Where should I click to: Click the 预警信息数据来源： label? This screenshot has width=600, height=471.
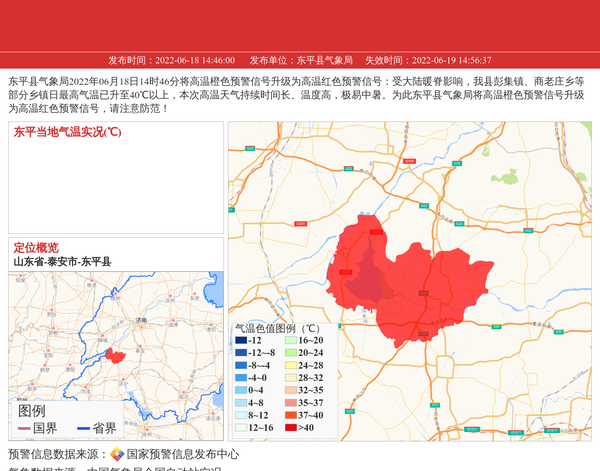[58, 454]
